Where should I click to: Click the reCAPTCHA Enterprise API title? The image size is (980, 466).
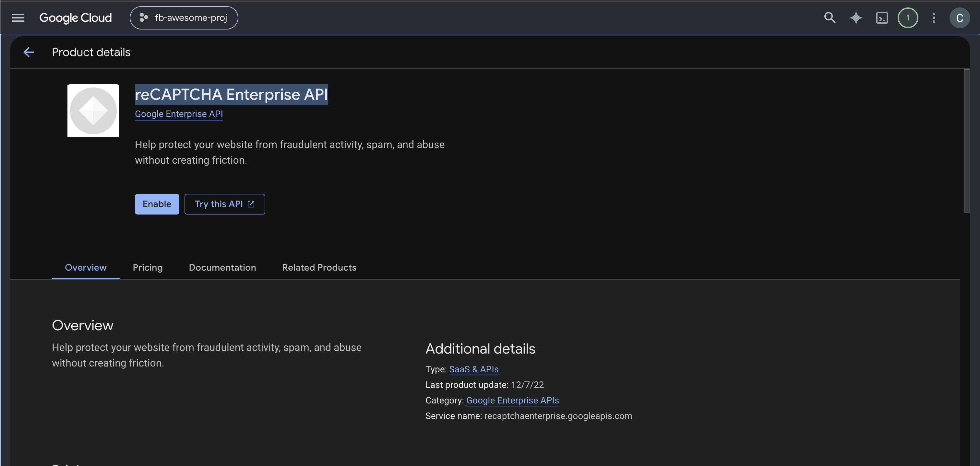(231, 94)
